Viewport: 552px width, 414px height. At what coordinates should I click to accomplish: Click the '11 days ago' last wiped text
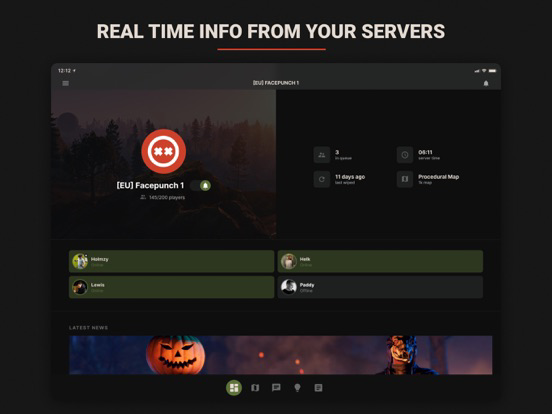[350, 177]
